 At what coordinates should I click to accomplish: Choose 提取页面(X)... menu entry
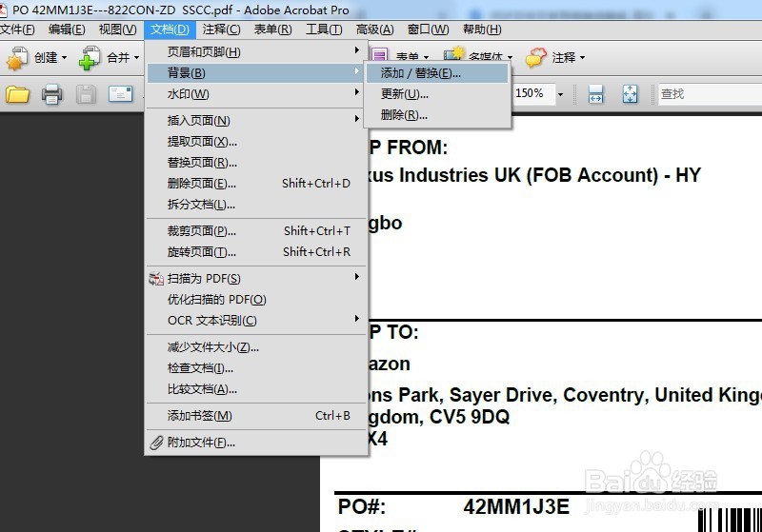[256, 141]
